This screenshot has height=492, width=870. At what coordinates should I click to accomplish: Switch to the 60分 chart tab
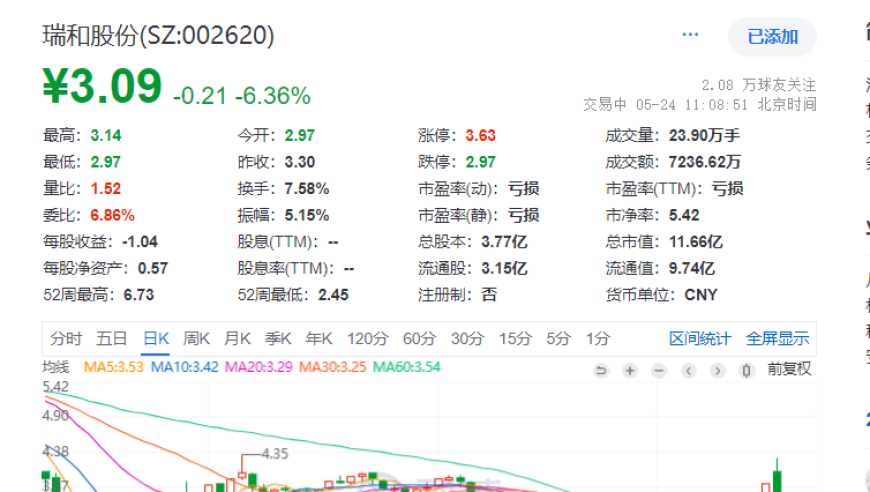point(419,338)
